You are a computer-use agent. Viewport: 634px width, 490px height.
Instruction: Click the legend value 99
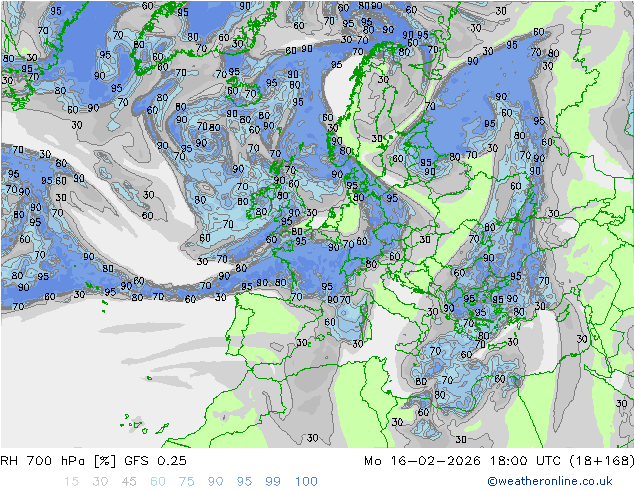point(273,481)
